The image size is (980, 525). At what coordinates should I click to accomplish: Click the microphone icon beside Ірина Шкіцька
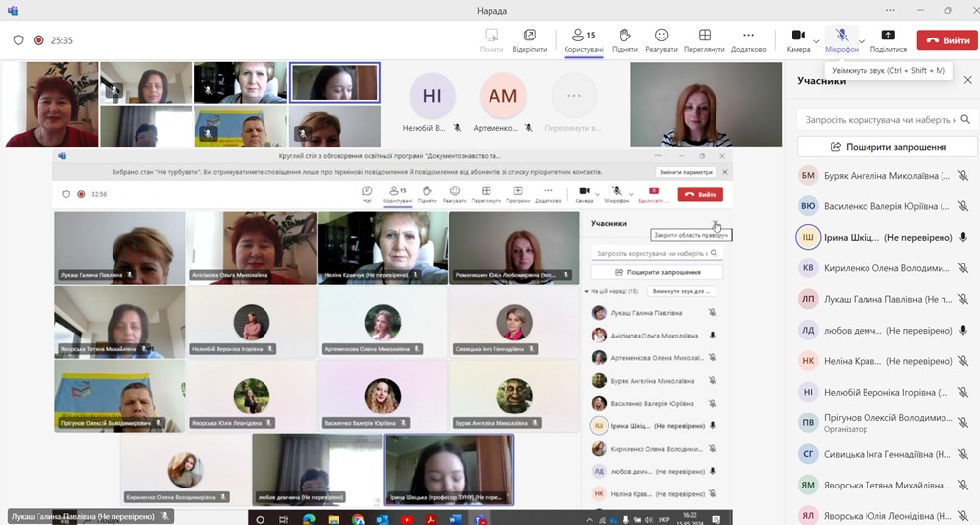tap(963, 238)
